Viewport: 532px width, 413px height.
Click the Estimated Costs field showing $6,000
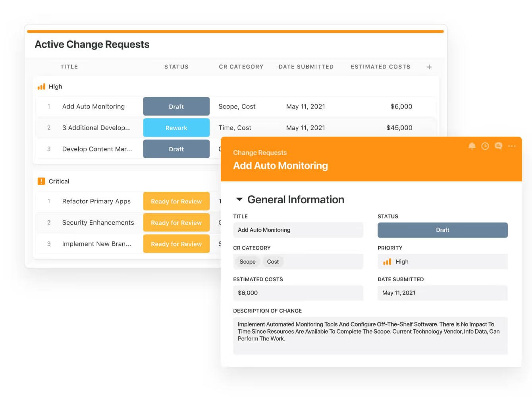pos(298,293)
